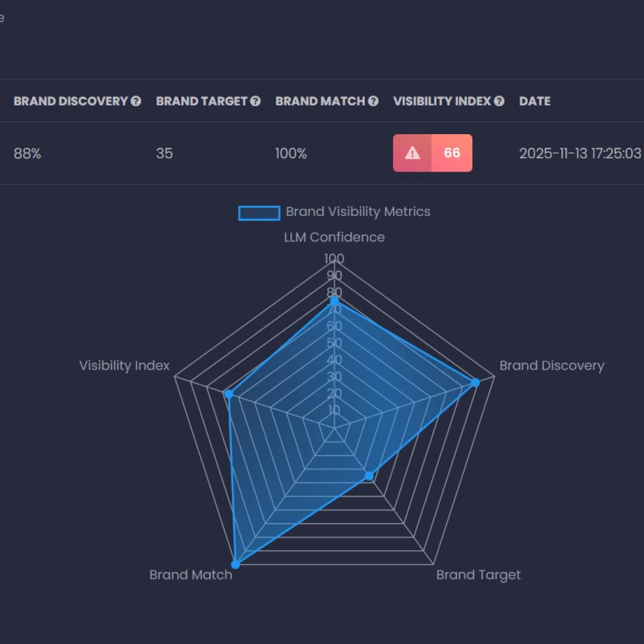644x644 pixels.
Task: Click the BRAND DISCOVERY column header text
Action: [70, 101]
